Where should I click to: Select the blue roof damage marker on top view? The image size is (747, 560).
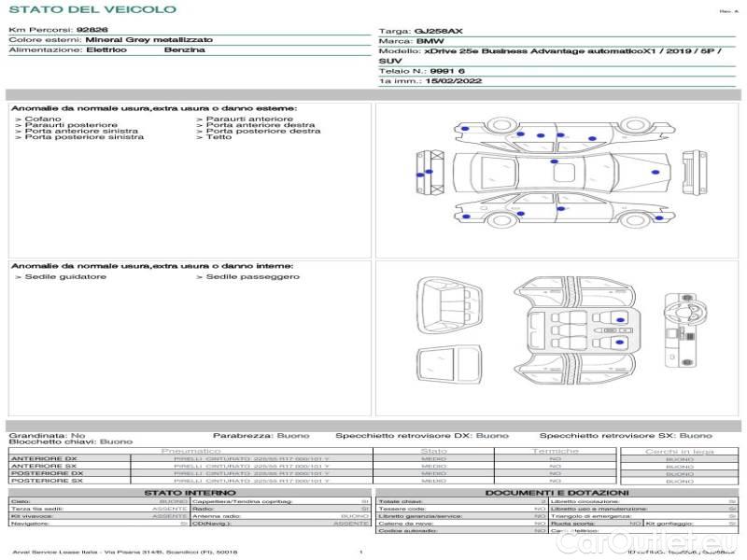coord(555,162)
